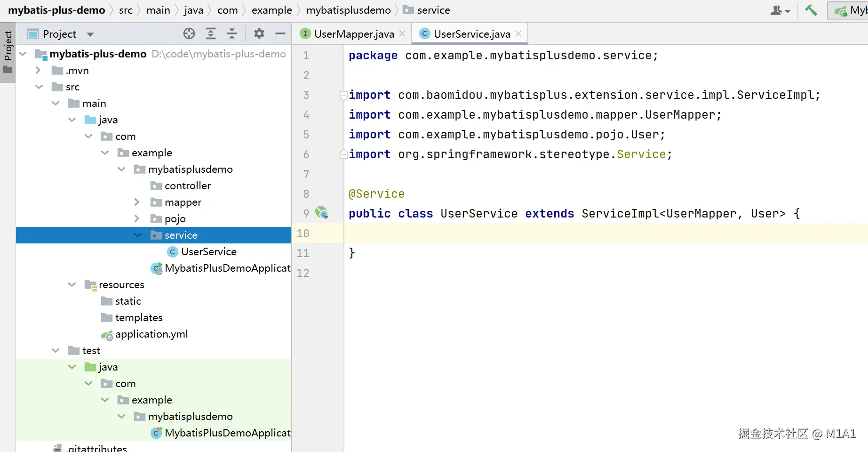Click the Expand All icon in Project panel
868x452 pixels.
click(211, 33)
